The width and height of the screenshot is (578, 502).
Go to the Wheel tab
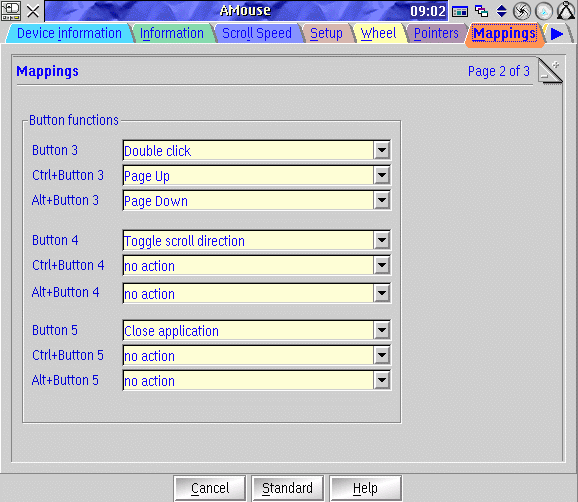point(379,34)
